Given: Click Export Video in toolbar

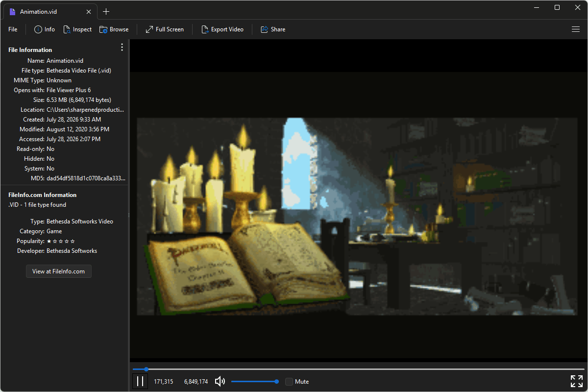Looking at the screenshot, I should pyautogui.click(x=222, y=29).
